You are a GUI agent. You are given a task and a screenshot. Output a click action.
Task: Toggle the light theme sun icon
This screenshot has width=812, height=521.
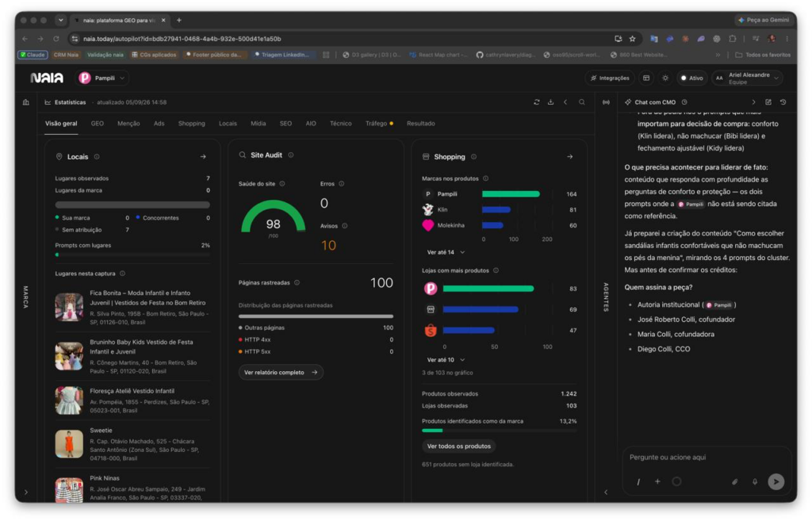pyautogui.click(x=665, y=79)
